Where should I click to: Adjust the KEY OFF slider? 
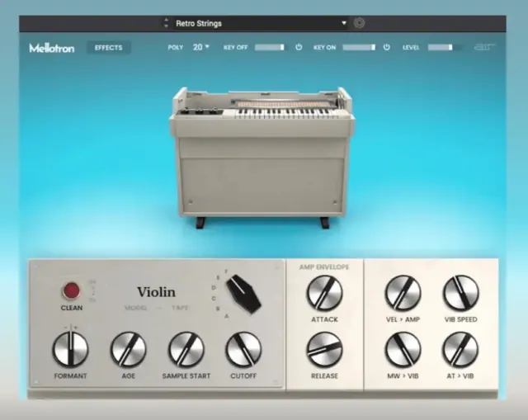coord(270,48)
